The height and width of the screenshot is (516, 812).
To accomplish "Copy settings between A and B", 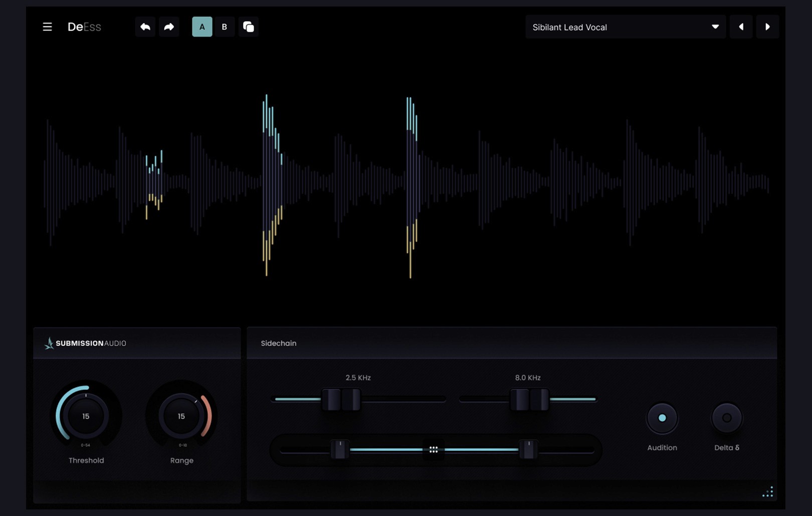I will click(249, 27).
